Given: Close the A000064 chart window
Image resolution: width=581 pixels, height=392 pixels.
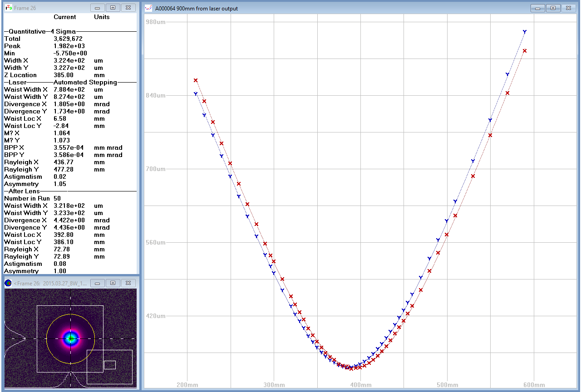Looking at the screenshot, I should (568, 8).
